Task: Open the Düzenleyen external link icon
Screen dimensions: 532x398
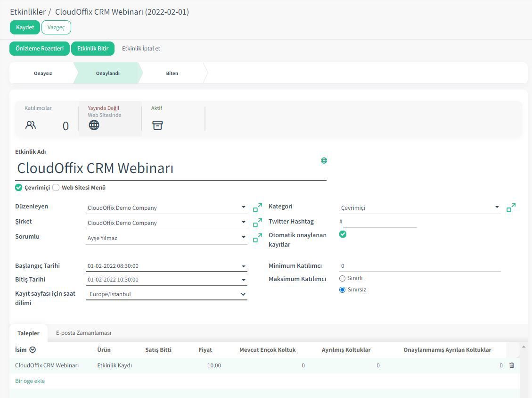Action: coord(257,207)
